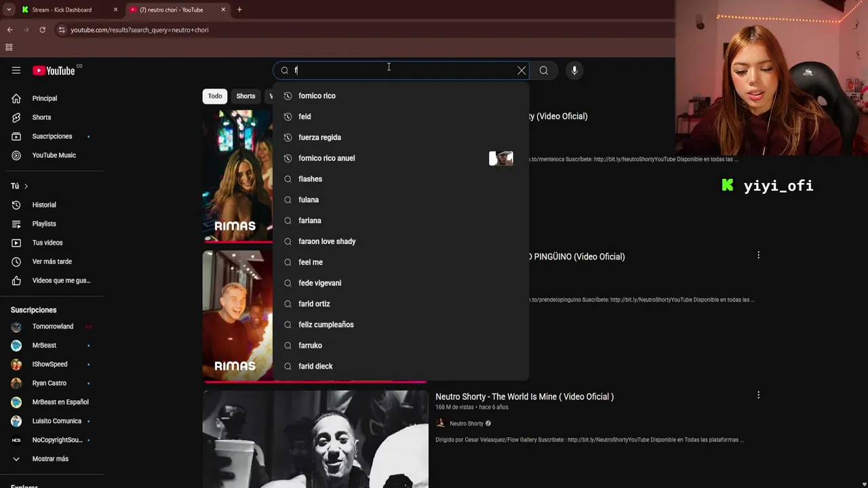Open browser apps grid shortcut
Viewport: 868px width, 488px height.
pyautogui.click(x=9, y=47)
